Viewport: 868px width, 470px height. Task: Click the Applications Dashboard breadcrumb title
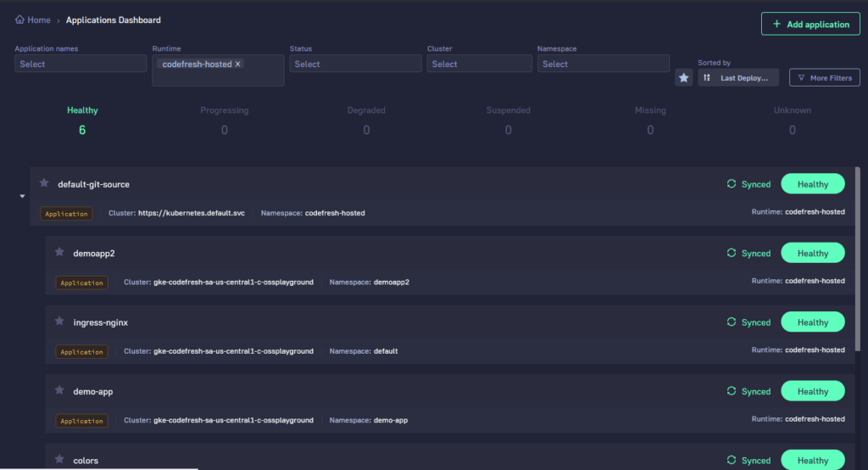(x=114, y=20)
